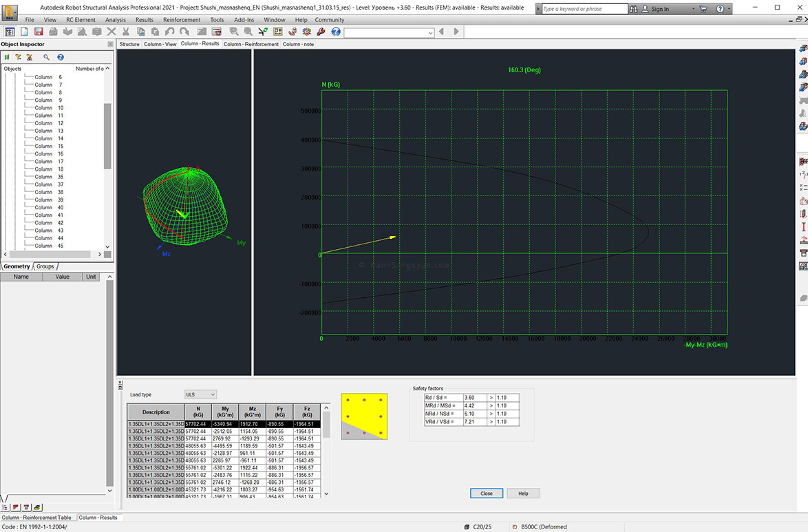
Task: Switch to the Column - Reinforcement tab
Action: 251,44
